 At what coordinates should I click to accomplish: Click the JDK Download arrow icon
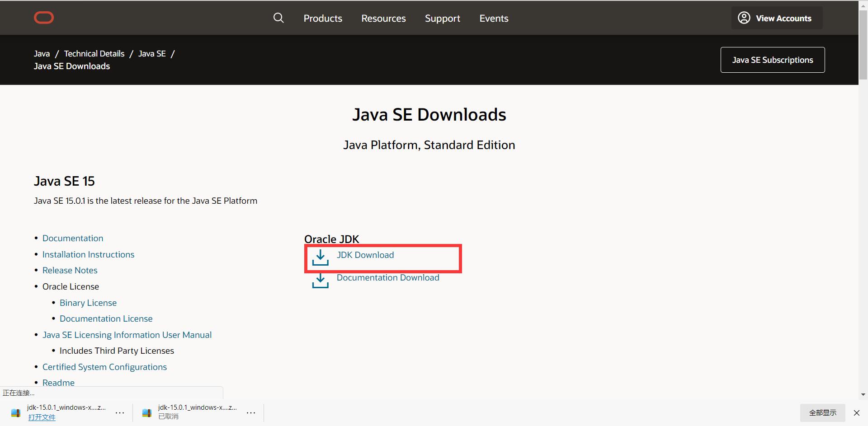point(320,257)
